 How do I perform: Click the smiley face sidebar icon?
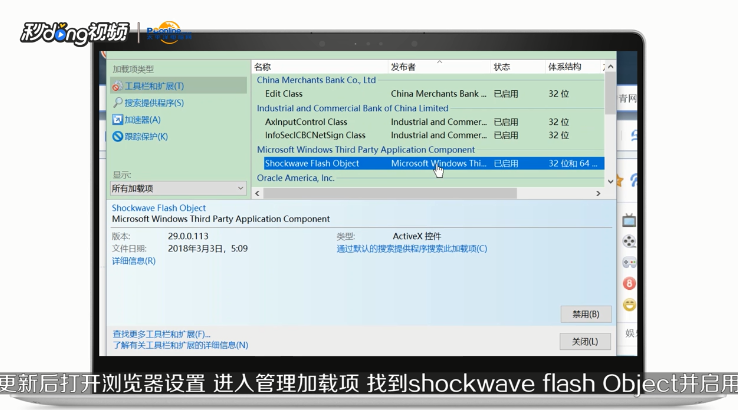[629, 305]
